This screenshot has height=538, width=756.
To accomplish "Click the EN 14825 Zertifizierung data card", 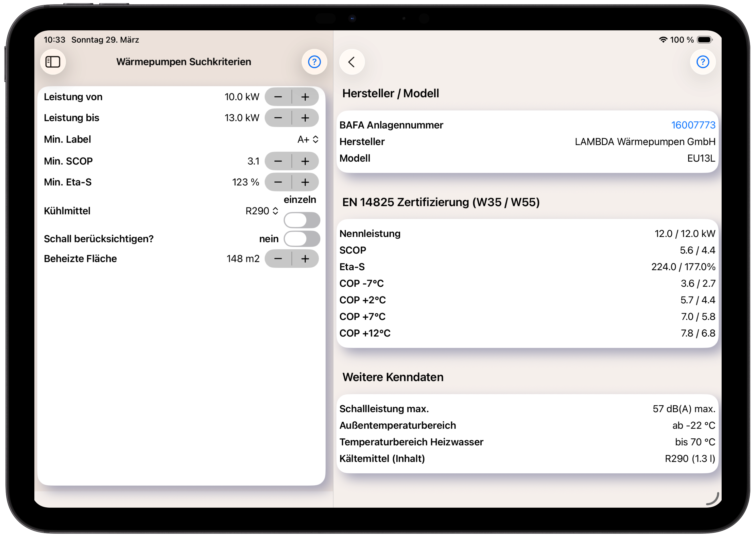I will pos(527,283).
